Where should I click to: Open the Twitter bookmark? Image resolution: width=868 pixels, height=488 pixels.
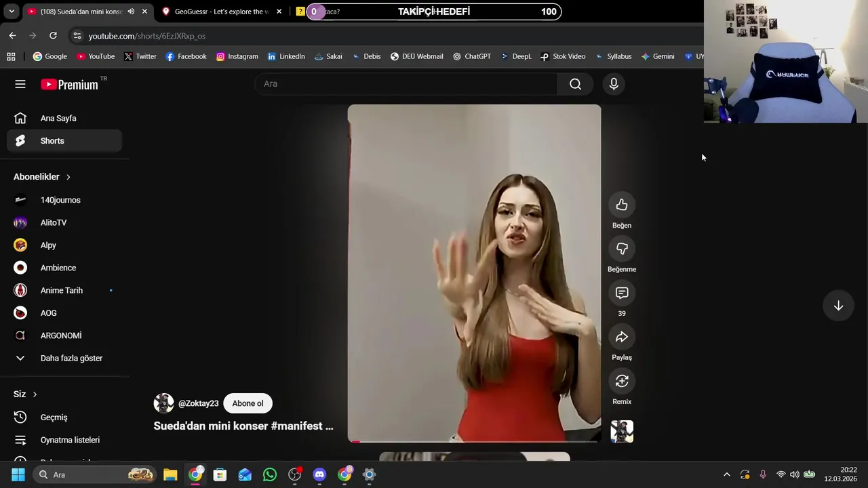click(x=140, y=56)
